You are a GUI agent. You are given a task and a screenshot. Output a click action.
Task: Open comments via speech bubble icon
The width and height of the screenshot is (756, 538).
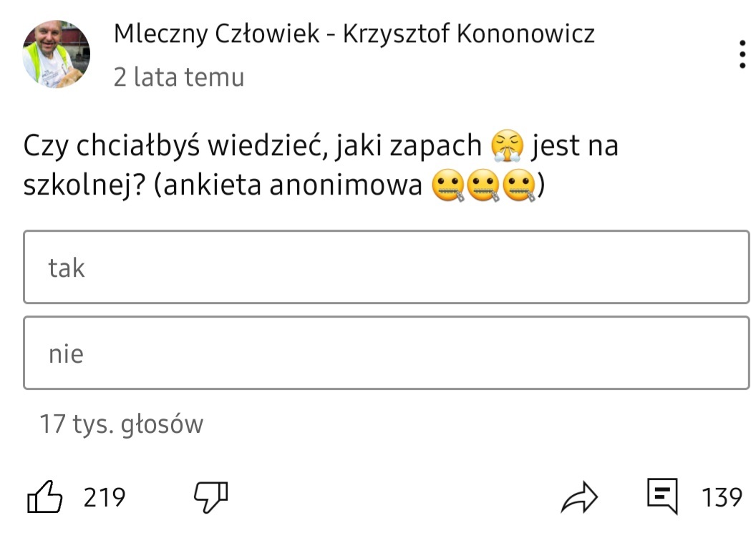(x=662, y=496)
